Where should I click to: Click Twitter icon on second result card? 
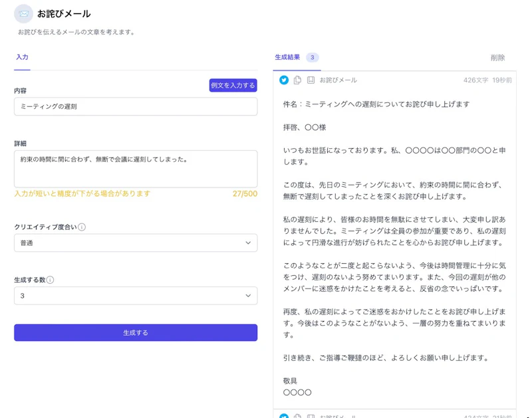tap(284, 416)
